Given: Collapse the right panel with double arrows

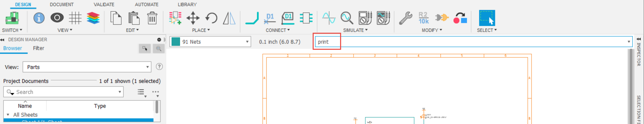Looking at the screenshot, I should pos(638,39).
